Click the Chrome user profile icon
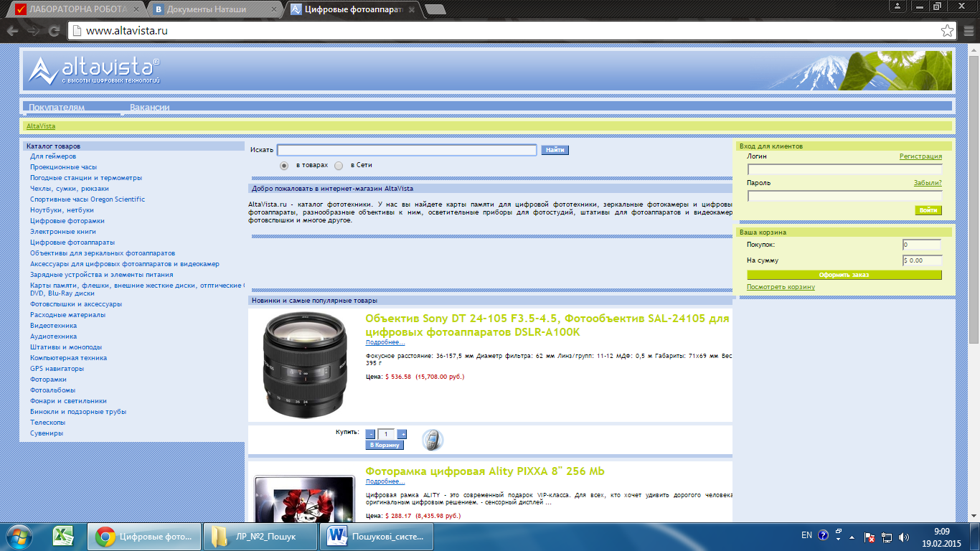 (x=897, y=6)
